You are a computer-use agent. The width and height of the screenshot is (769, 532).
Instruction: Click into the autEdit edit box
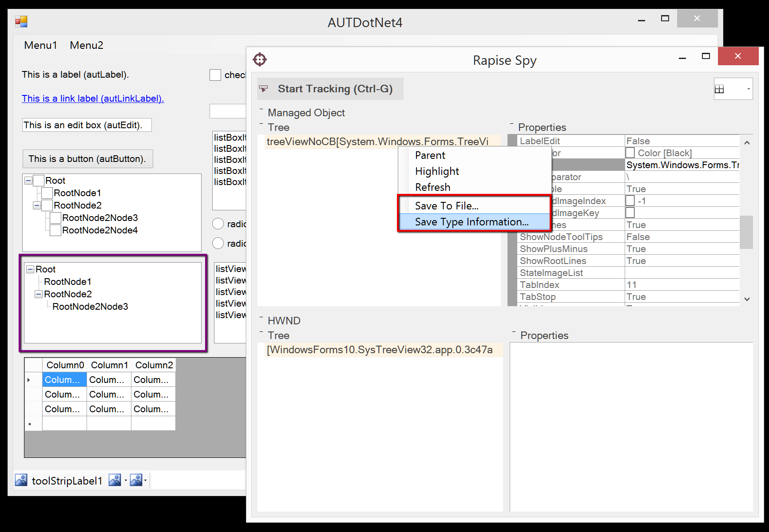[x=87, y=125]
